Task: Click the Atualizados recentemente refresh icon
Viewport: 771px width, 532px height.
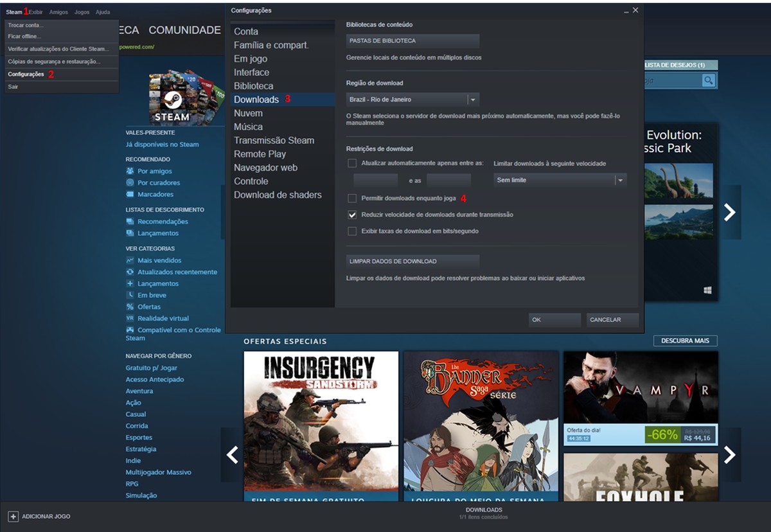Action: 130,272
